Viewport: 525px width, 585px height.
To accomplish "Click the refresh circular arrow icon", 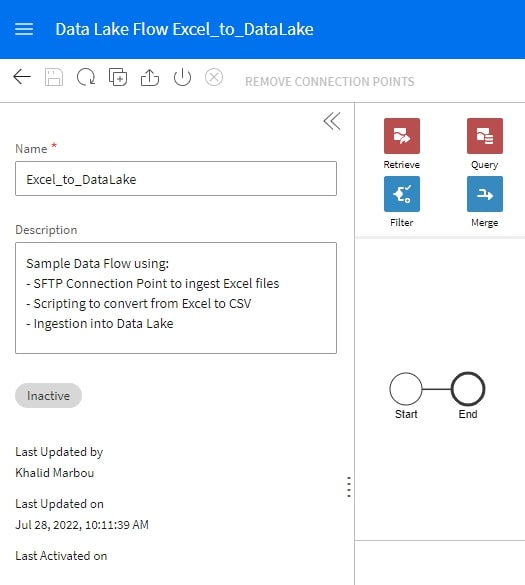I will point(86,77).
